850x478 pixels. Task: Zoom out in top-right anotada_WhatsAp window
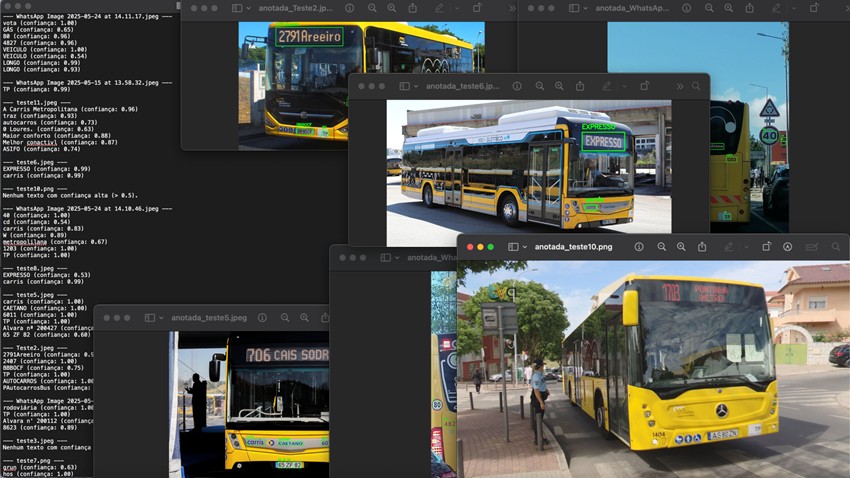pyautogui.click(x=709, y=8)
